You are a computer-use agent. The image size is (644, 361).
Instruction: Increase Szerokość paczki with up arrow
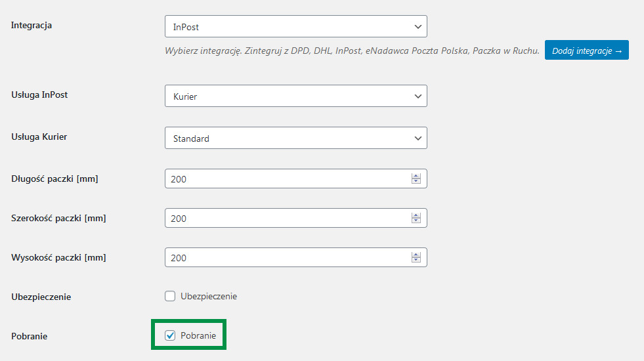(416, 215)
